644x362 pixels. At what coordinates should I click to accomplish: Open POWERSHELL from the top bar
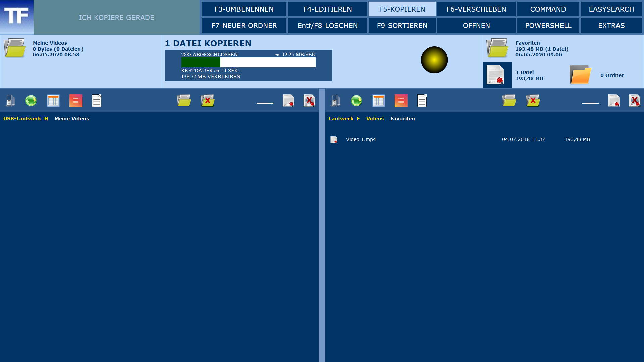click(548, 26)
